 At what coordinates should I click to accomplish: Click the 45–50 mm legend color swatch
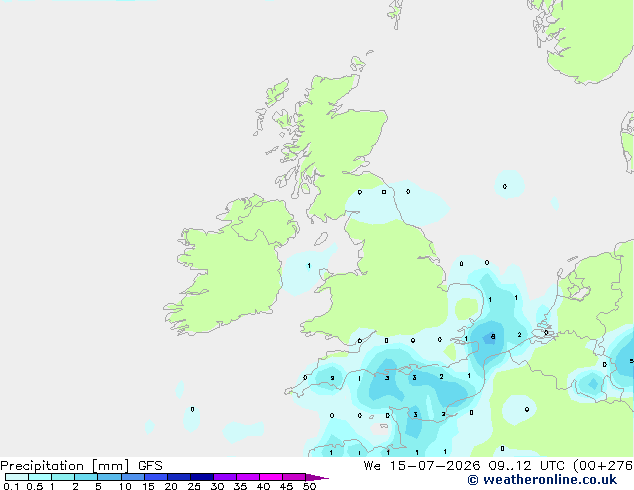[294, 477]
